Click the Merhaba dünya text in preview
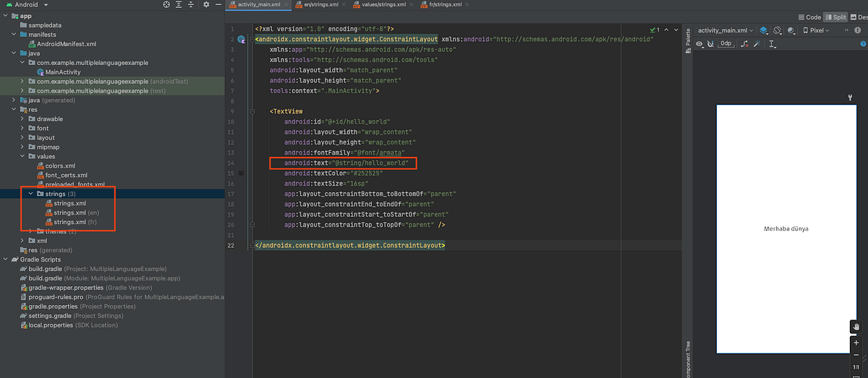The image size is (868, 378). tap(786, 228)
